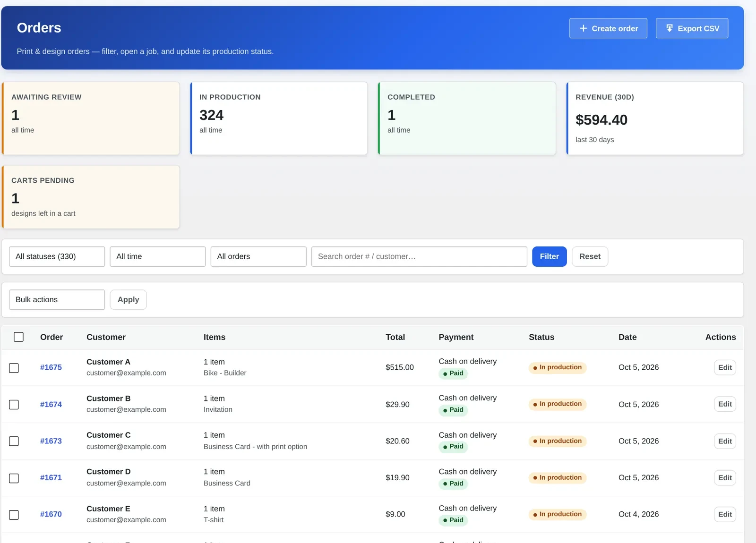Check the box for order #1671

tap(14, 478)
